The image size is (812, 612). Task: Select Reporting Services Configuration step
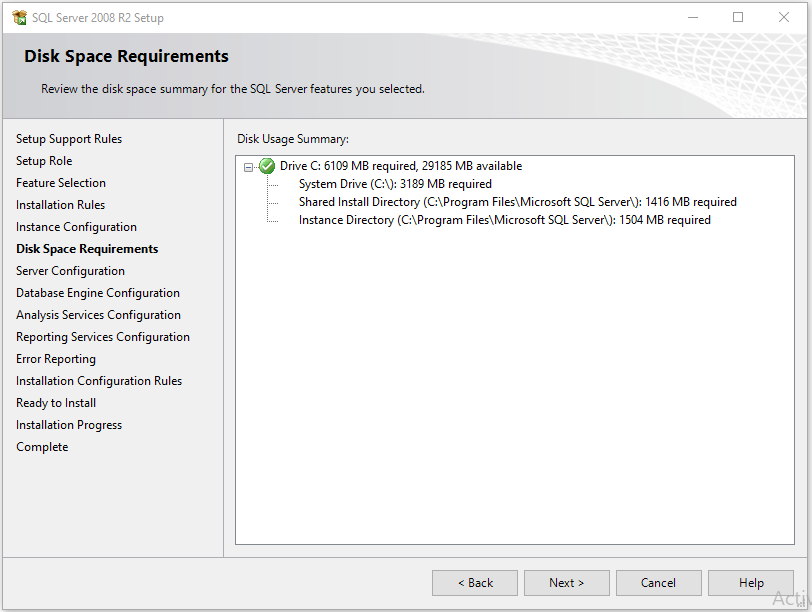pos(103,337)
